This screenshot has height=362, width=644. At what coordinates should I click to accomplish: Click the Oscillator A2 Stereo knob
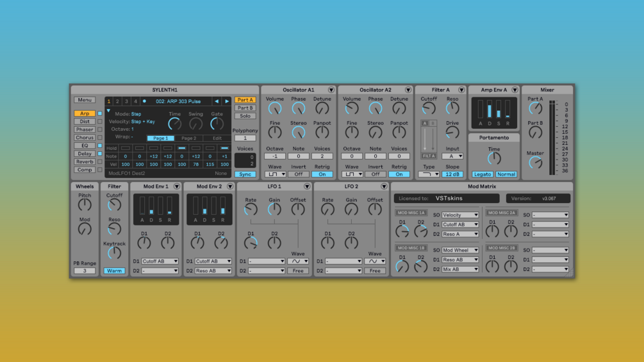(x=376, y=133)
